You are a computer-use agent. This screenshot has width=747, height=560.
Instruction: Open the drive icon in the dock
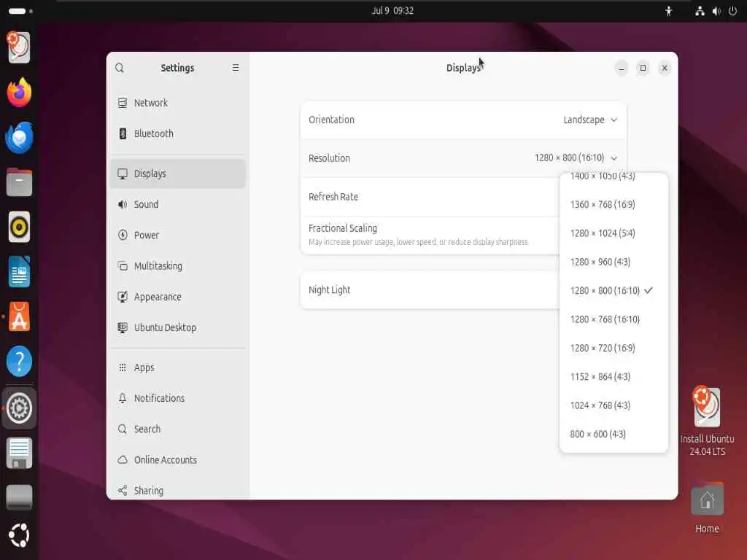pos(19,497)
